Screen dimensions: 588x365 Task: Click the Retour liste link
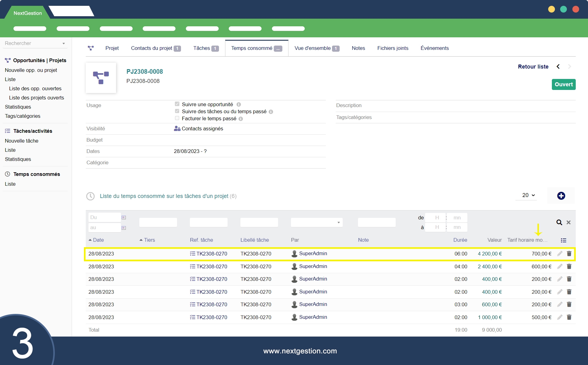[x=533, y=67]
